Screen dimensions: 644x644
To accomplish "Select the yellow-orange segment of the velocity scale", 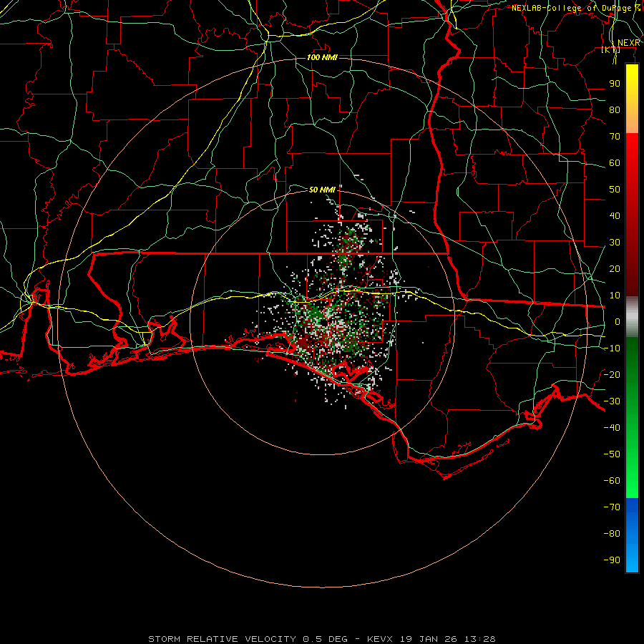I will pos(632,98).
